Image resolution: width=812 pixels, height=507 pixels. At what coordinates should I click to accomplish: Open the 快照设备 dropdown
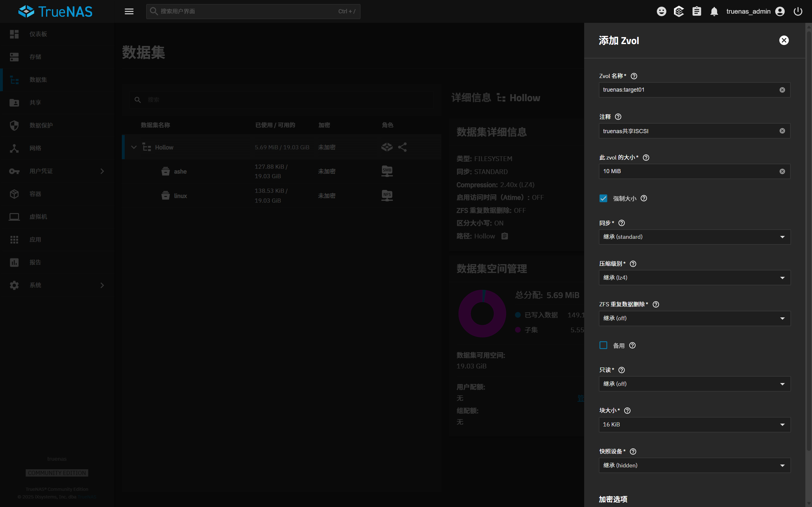pyautogui.click(x=694, y=465)
